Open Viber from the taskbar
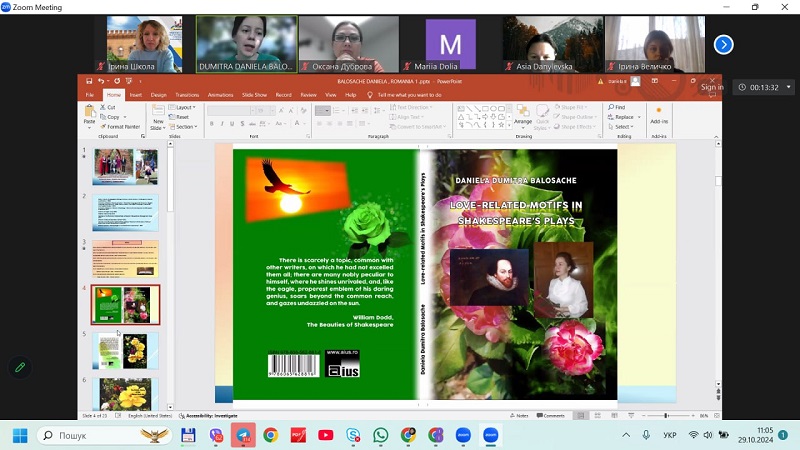The width and height of the screenshot is (800, 450). [216, 435]
